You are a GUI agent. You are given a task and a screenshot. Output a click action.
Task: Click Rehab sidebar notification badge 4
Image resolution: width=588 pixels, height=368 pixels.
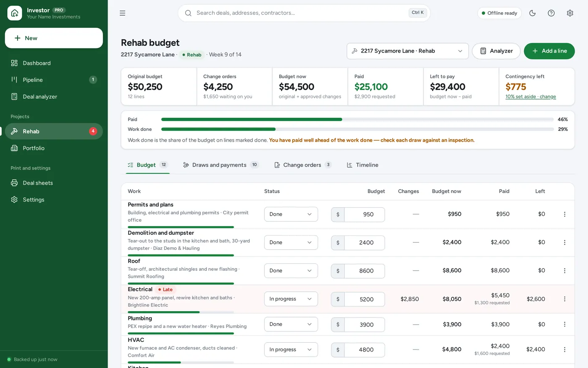coord(93,131)
